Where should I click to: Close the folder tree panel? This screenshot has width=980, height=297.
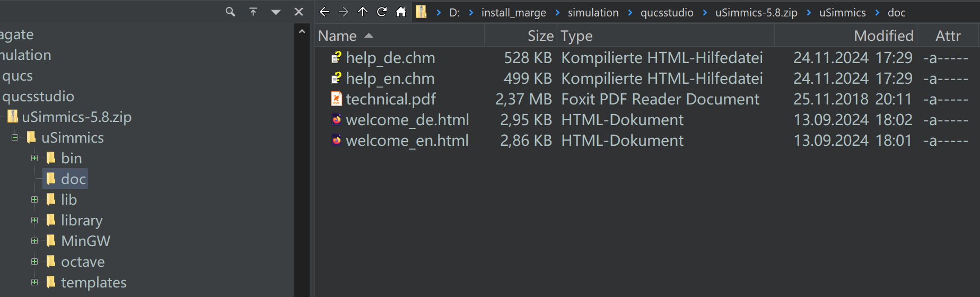pyautogui.click(x=299, y=12)
